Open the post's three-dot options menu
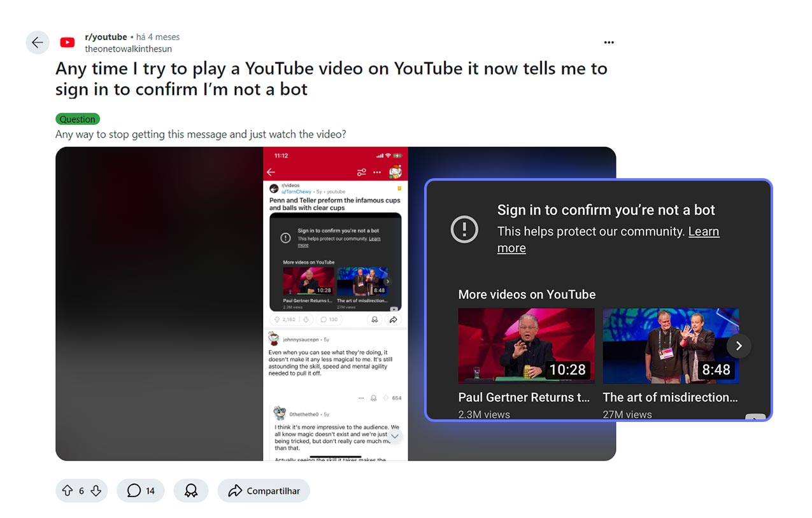The image size is (812, 518). pos(609,43)
